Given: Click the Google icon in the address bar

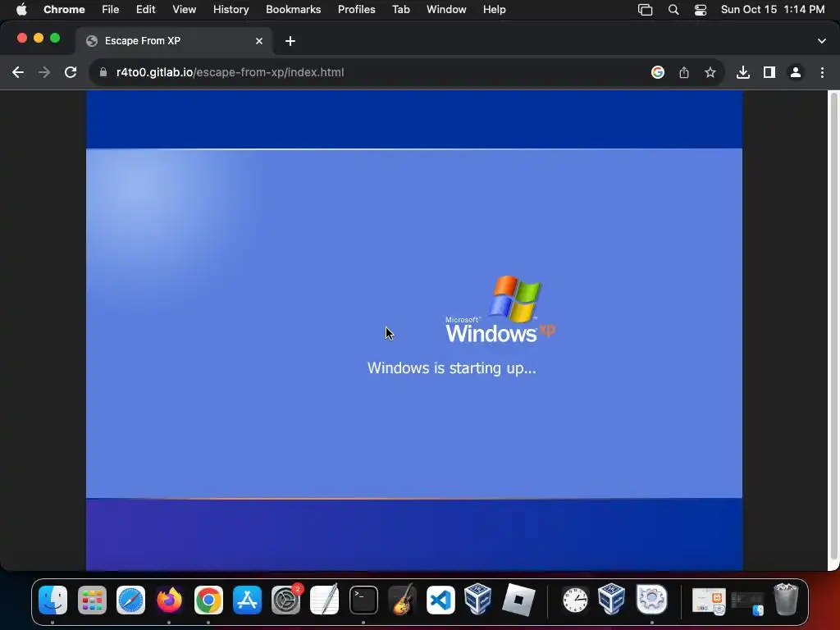Looking at the screenshot, I should (658, 72).
